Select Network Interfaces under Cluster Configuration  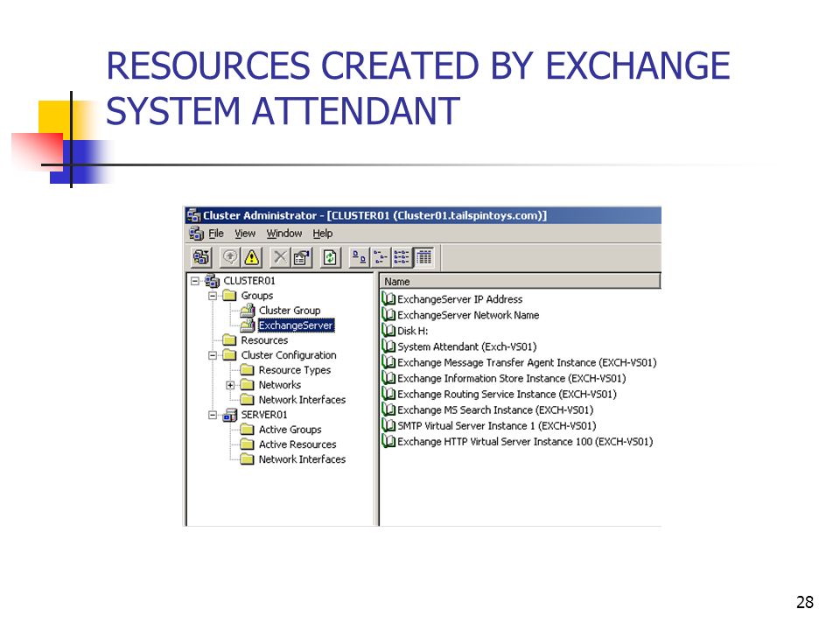point(302,400)
